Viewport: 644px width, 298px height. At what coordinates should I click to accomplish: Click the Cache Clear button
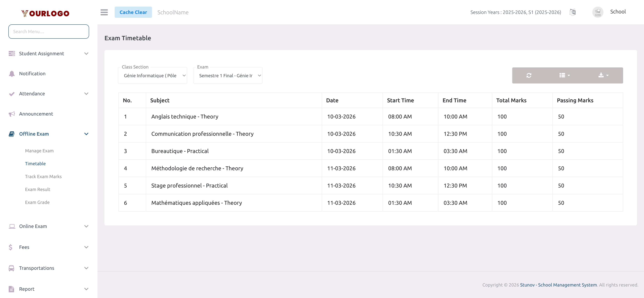pyautogui.click(x=133, y=12)
